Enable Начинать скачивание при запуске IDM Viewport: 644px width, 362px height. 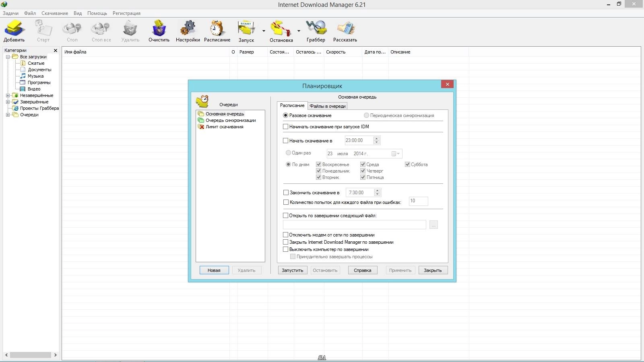pyautogui.click(x=286, y=127)
